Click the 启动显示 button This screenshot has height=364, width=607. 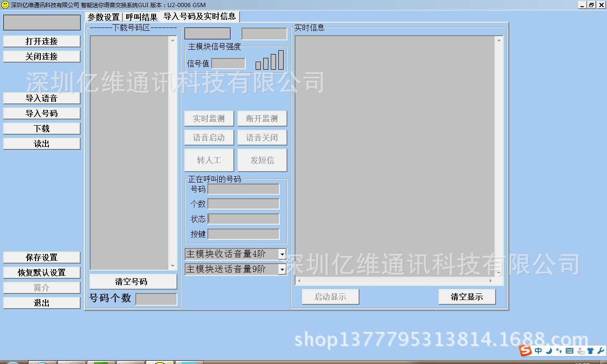pos(331,297)
